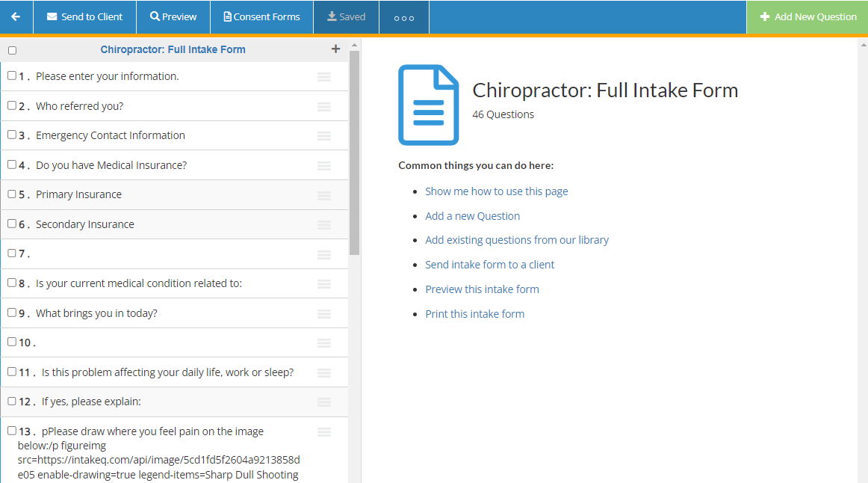Click drag handle for question 9

click(324, 313)
